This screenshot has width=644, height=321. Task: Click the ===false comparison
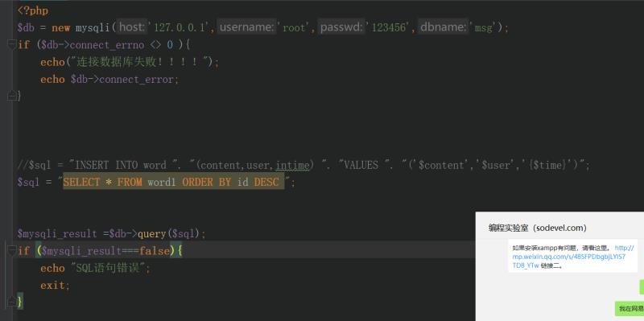[145, 251]
